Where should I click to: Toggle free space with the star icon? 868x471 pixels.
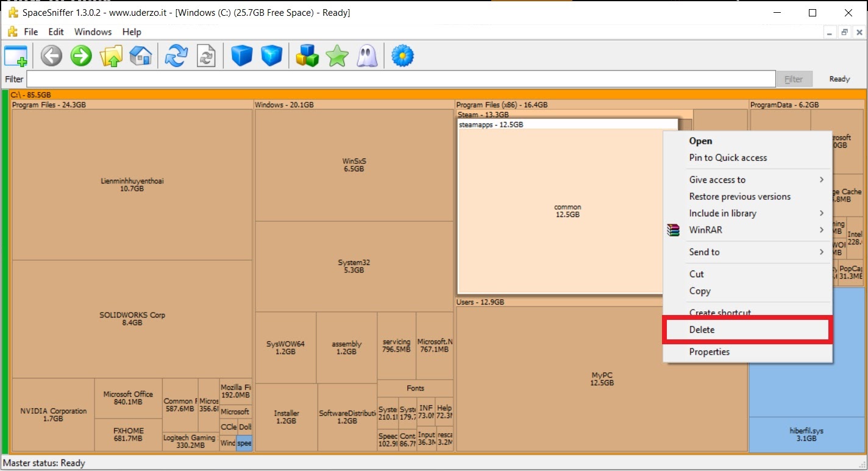click(x=337, y=56)
